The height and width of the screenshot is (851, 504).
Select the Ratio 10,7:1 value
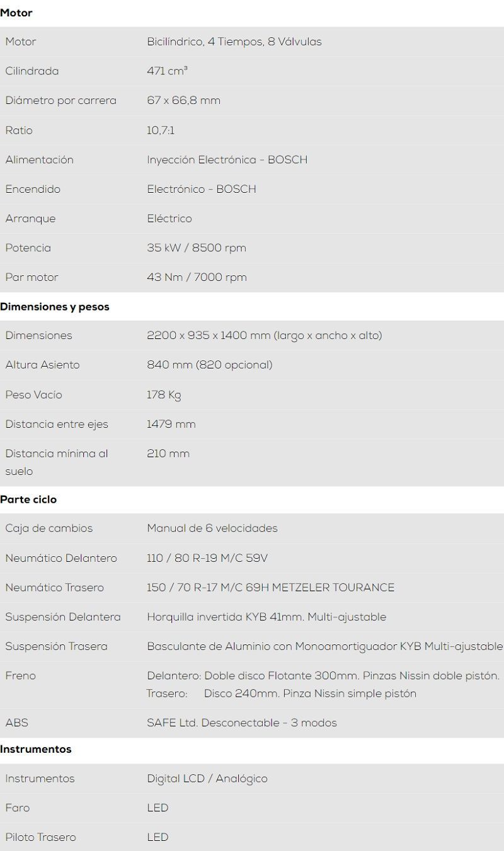161,130
